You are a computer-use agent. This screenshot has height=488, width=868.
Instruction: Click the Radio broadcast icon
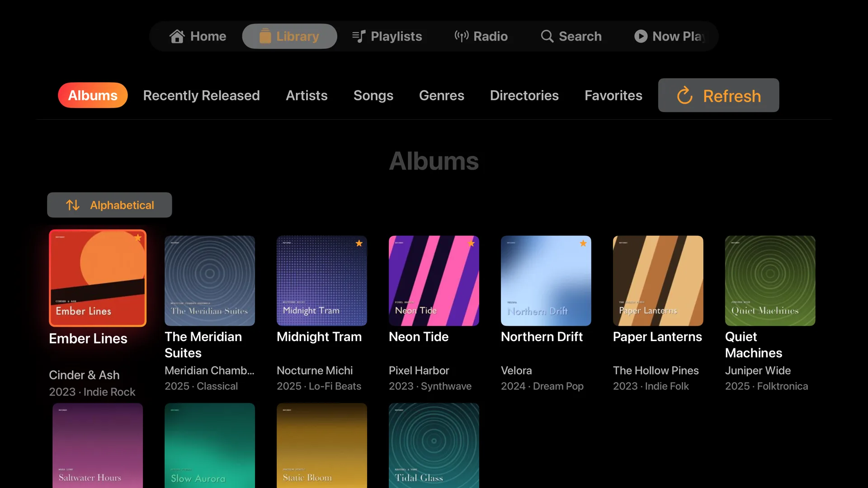pos(461,36)
